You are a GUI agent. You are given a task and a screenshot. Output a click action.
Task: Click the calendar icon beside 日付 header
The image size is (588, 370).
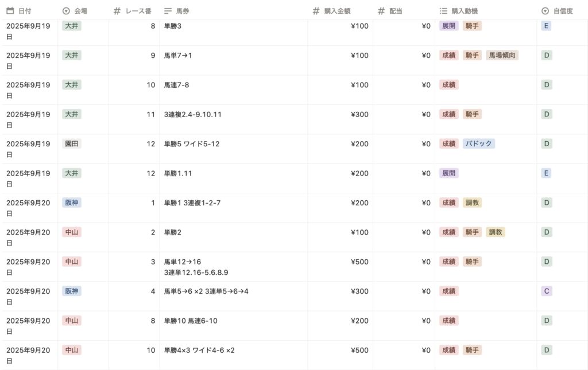(10, 11)
